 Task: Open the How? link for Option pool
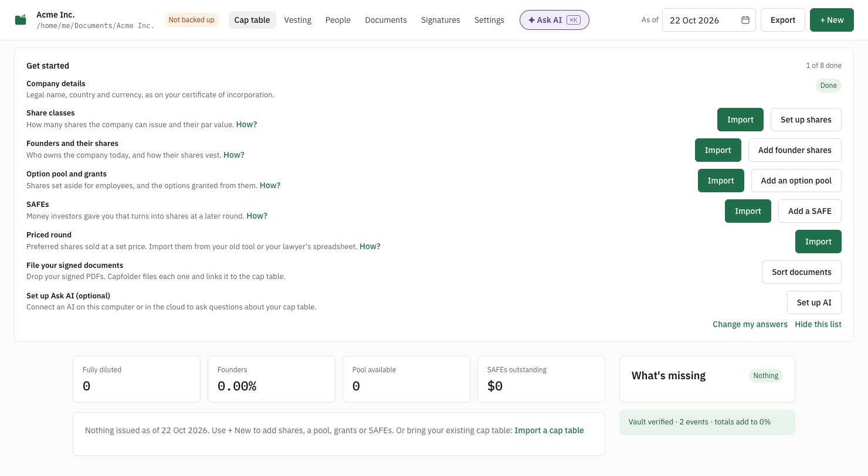pos(270,186)
